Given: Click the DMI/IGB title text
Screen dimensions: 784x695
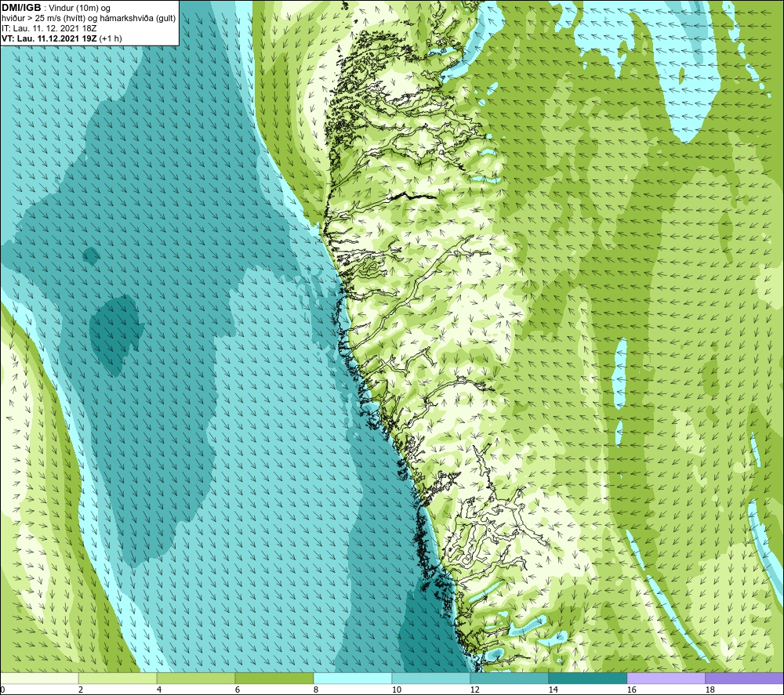Looking at the screenshot, I should click(x=21, y=8).
